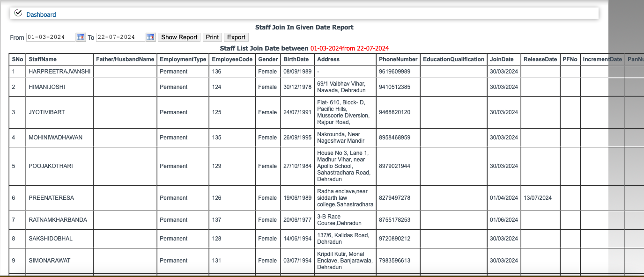Click phone number 8979021944
The image size is (644, 277).
(x=395, y=166)
